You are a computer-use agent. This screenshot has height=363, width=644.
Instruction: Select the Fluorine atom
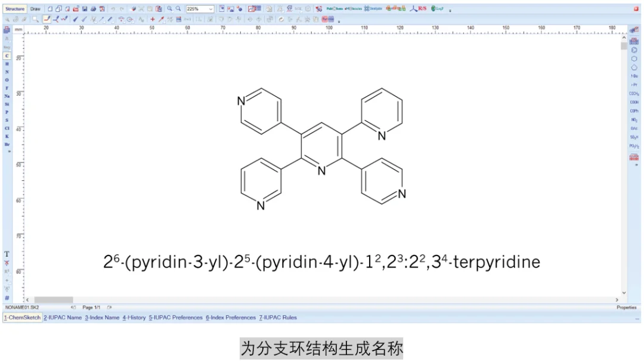[7, 88]
